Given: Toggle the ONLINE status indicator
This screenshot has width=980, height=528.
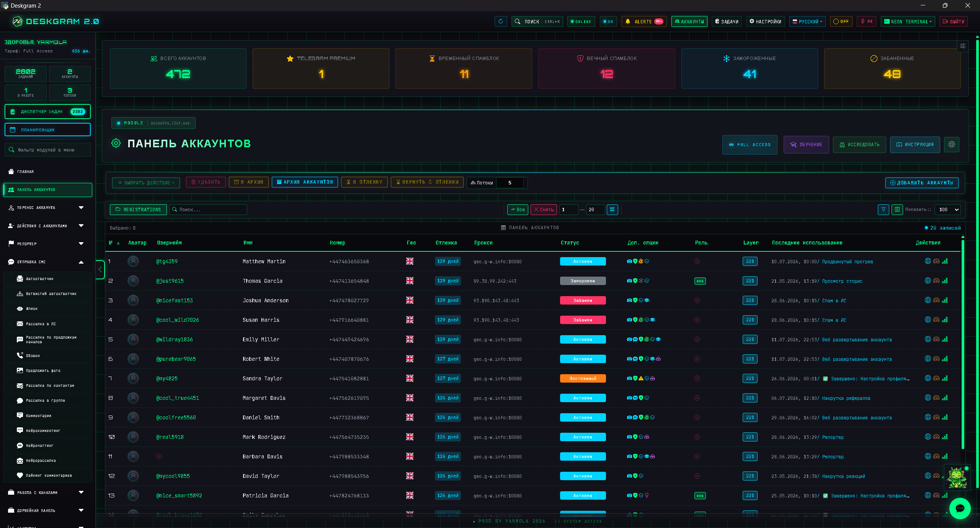Looking at the screenshot, I should [x=581, y=21].
